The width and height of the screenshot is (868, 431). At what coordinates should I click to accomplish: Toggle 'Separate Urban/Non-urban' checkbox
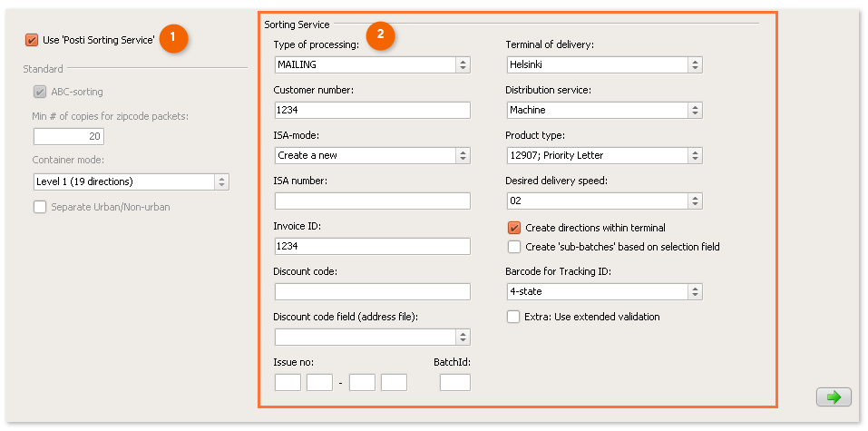[40, 207]
